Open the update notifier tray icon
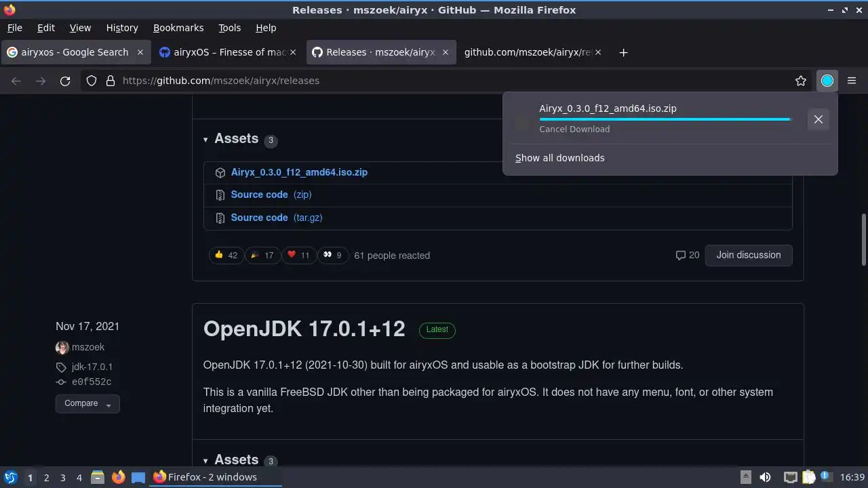Image resolution: width=868 pixels, height=488 pixels. coord(826,477)
